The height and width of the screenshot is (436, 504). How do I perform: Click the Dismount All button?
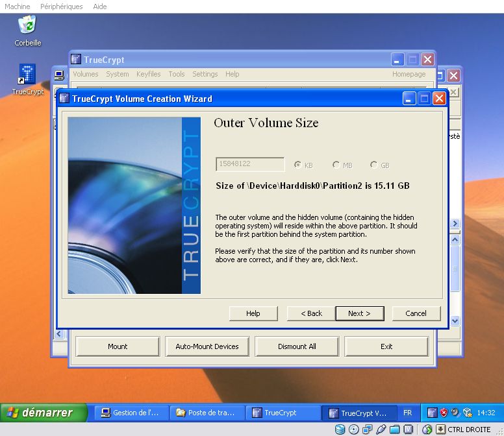pyautogui.click(x=297, y=346)
